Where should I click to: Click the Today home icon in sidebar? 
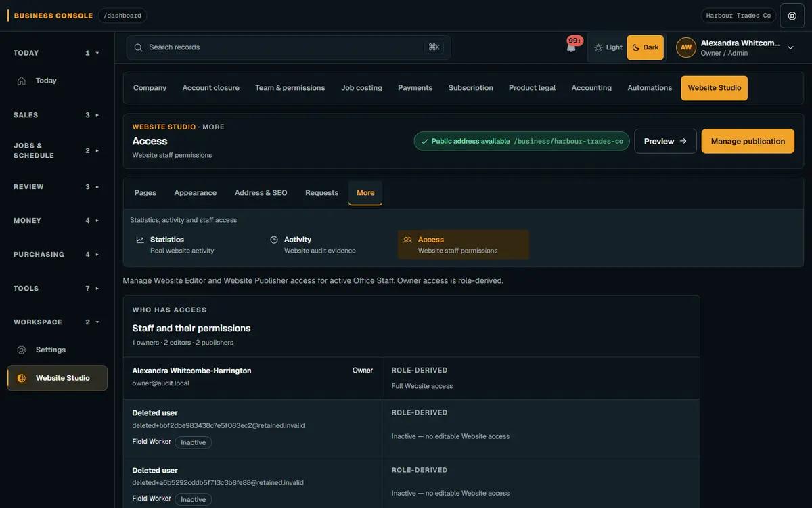click(22, 81)
